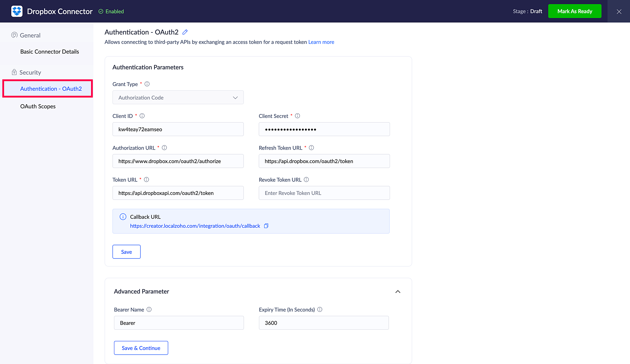Image resolution: width=630 pixels, height=364 pixels.
Task: Click the Expiry Time info icon
Action: click(320, 310)
